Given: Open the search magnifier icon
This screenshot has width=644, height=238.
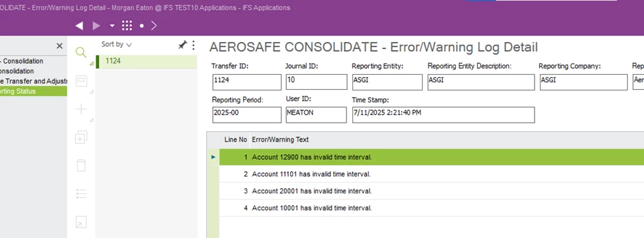Looking at the screenshot, I should pyautogui.click(x=81, y=52).
